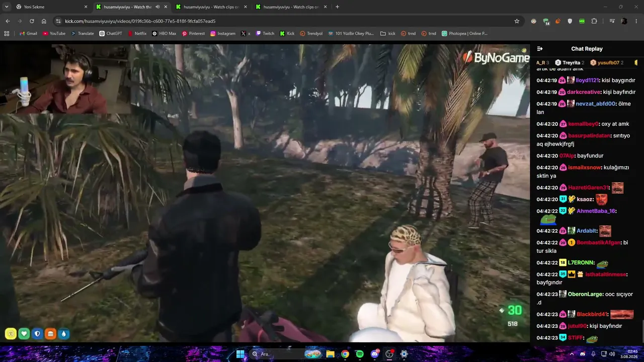
Task: Click username basurpatirdatan in chat
Action: pyautogui.click(x=589, y=136)
